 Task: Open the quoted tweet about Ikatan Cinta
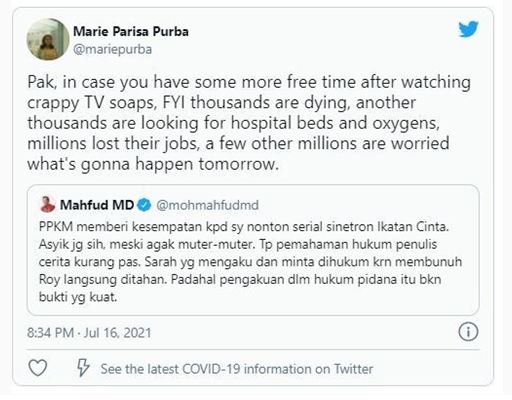[x=253, y=250]
